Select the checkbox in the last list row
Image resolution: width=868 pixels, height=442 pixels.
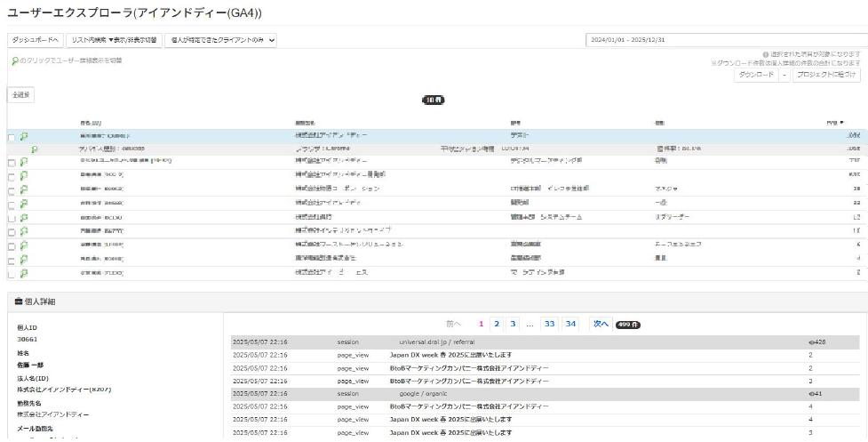12,274
